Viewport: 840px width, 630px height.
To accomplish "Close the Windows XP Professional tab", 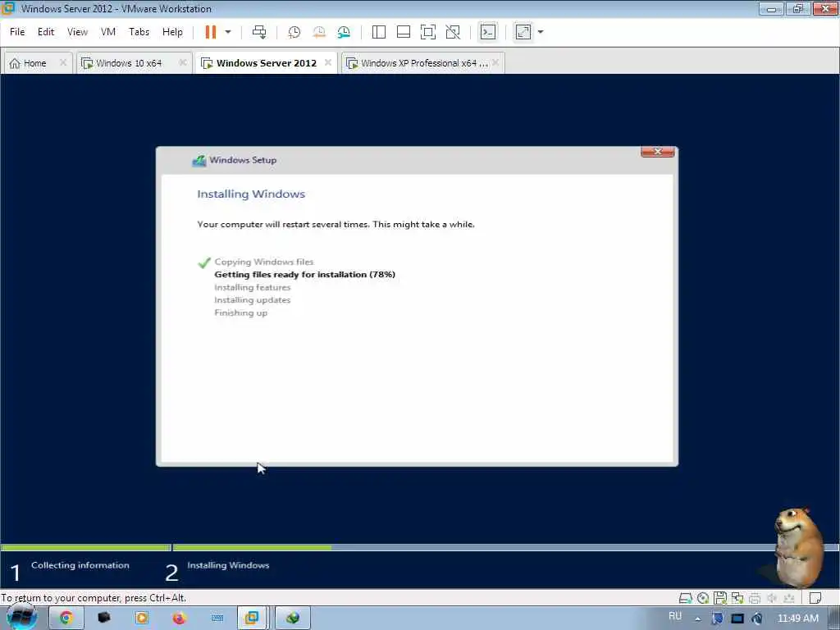I will 495,62.
